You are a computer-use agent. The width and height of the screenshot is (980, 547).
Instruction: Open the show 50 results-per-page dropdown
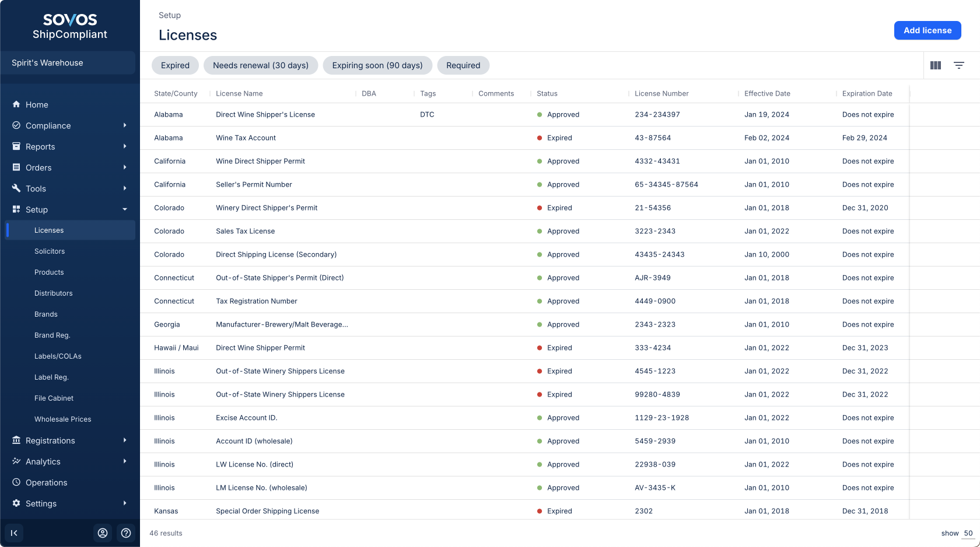click(x=968, y=533)
